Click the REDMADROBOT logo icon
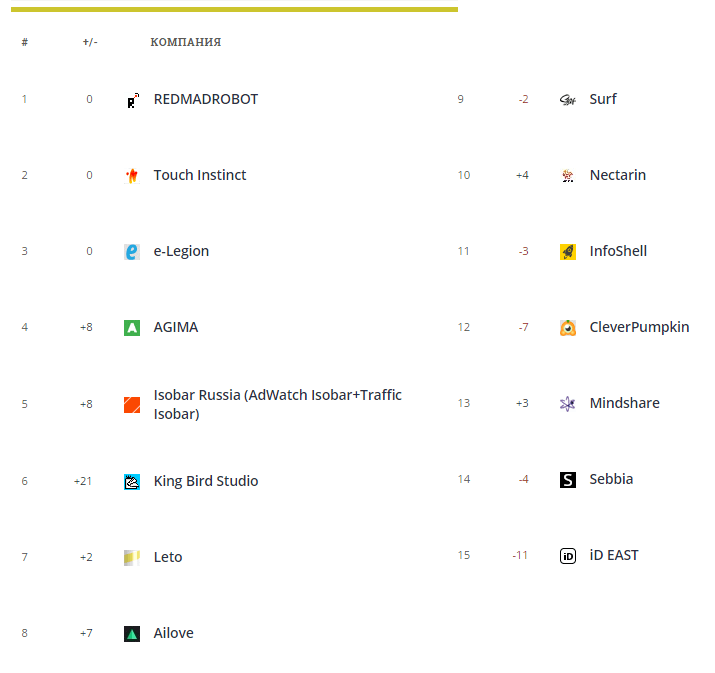Viewport: 715px width, 673px height. click(132, 100)
